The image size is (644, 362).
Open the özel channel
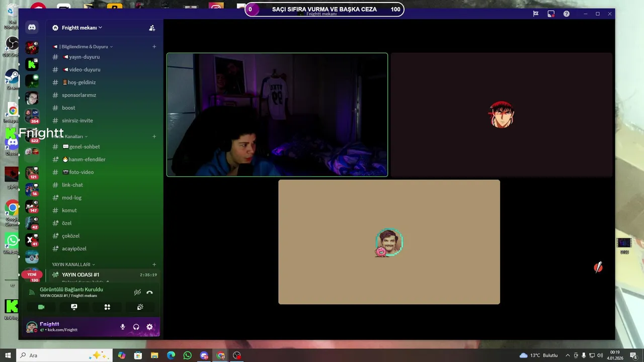point(104,223)
